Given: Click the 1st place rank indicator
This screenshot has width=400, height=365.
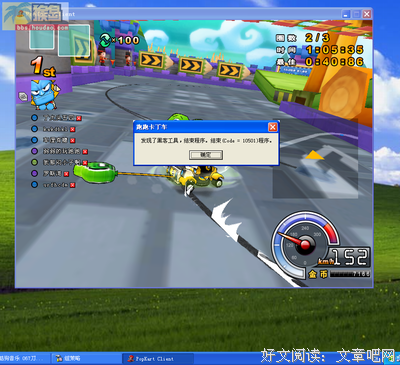Looking at the screenshot, I should pyautogui.click(x=43, y=66).
